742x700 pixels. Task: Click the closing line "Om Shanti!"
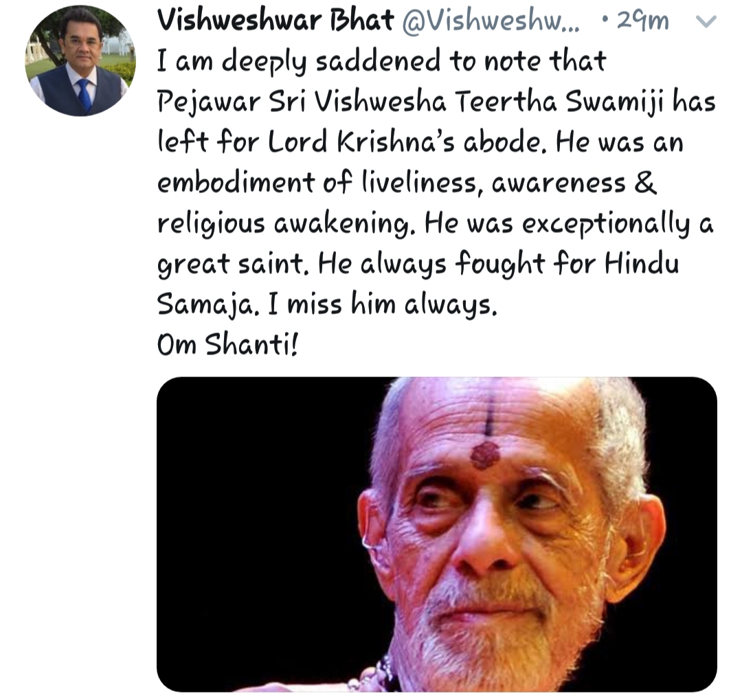[227, 344]
